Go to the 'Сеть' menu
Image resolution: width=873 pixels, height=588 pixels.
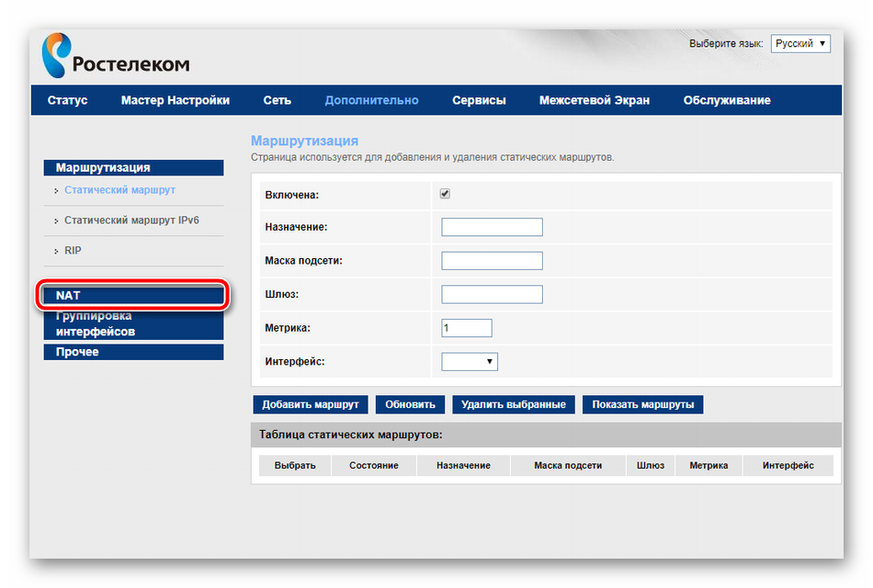coord(277,100)
